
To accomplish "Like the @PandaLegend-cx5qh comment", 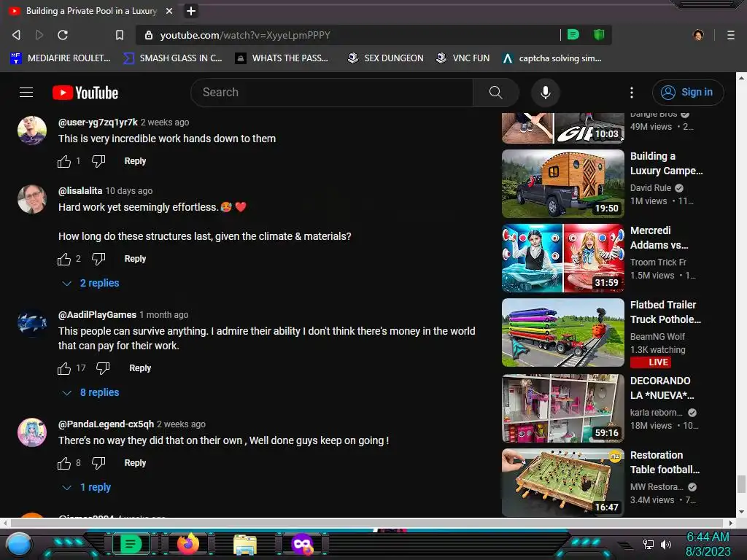I will (x=64, y=463).
